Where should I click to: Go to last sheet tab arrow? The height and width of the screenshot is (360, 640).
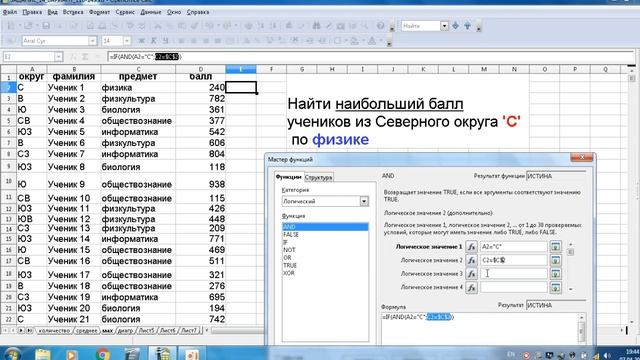click(29, 330)
